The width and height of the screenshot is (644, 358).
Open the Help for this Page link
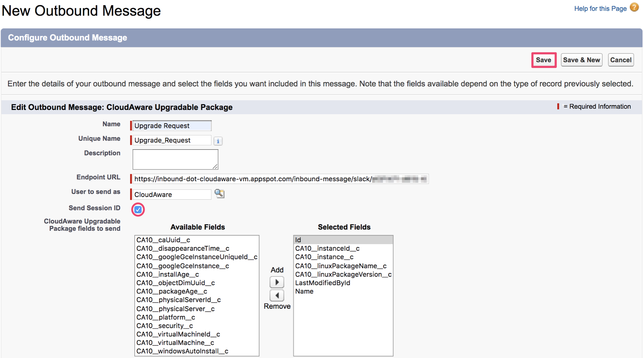600,9
